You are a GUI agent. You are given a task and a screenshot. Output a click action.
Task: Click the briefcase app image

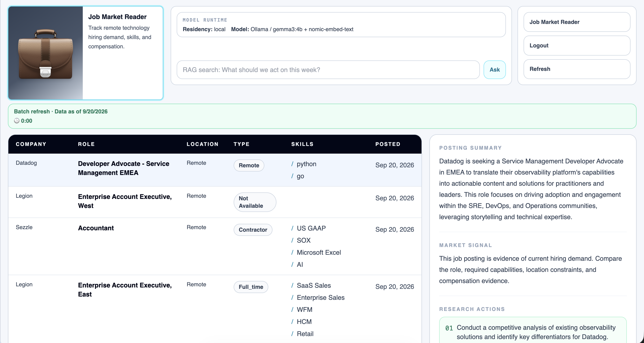pyautogui.click(x=46, y=53)
